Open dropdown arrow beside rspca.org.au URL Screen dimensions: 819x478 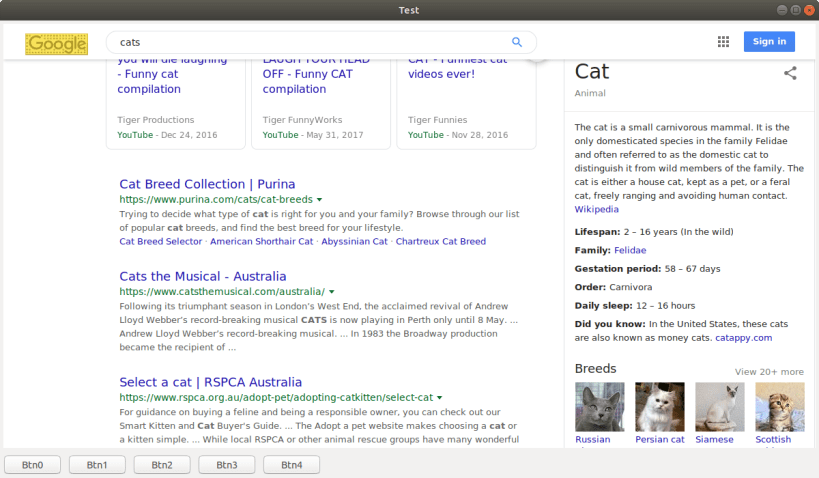[x=440, y=398]
